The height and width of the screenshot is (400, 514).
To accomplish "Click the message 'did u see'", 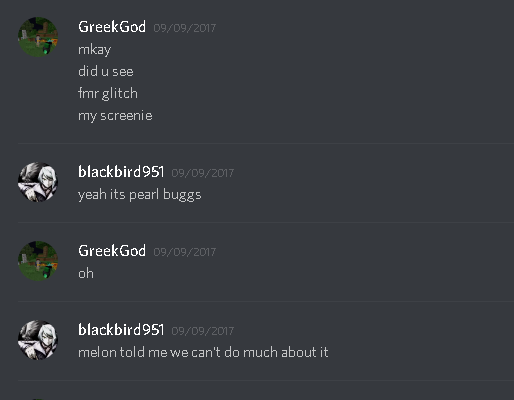I will 106,71.
